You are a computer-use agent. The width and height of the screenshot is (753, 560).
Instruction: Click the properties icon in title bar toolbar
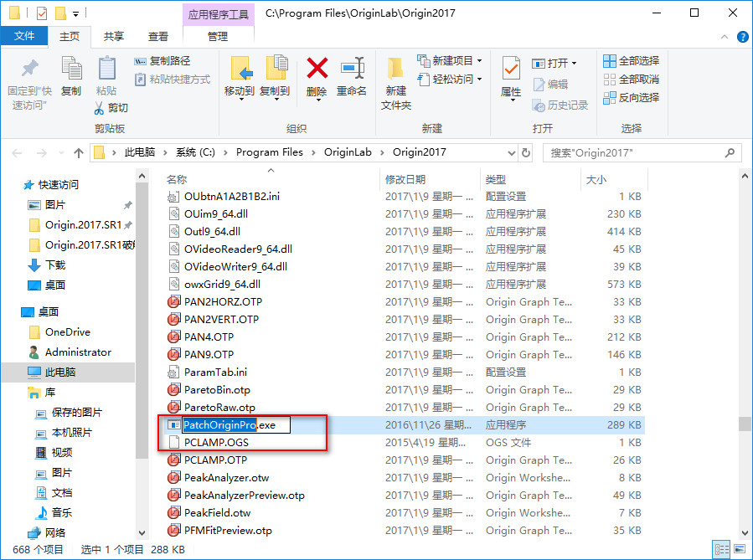point(42,13)
